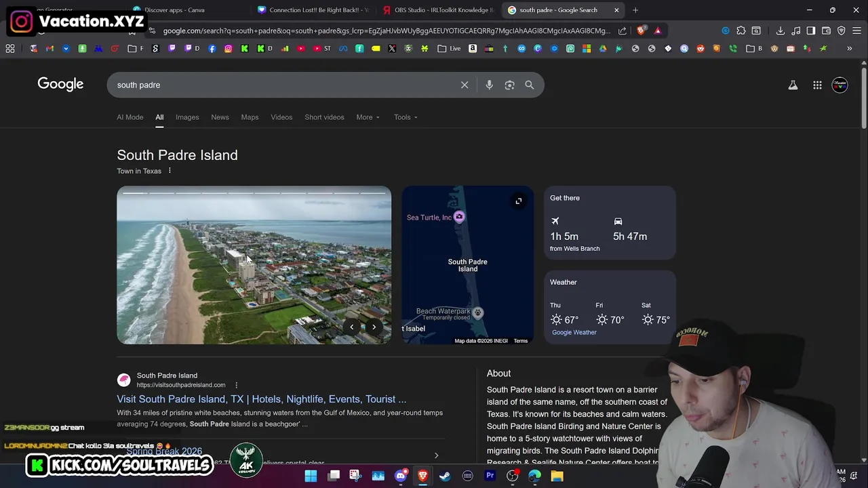Switch to Videos results tab
The height and width of the screenshot is (488, 868).
click(x=281, y=117)
